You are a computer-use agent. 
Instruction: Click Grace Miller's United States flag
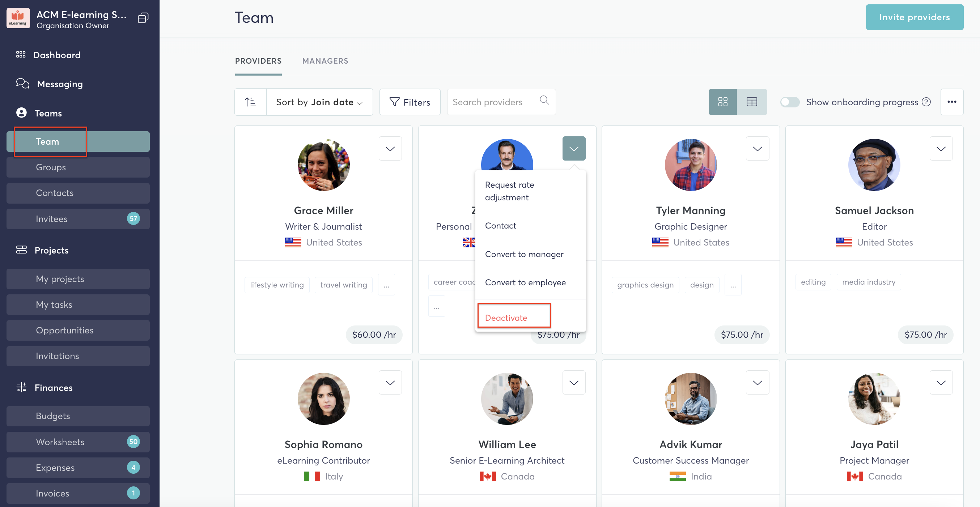293,242
